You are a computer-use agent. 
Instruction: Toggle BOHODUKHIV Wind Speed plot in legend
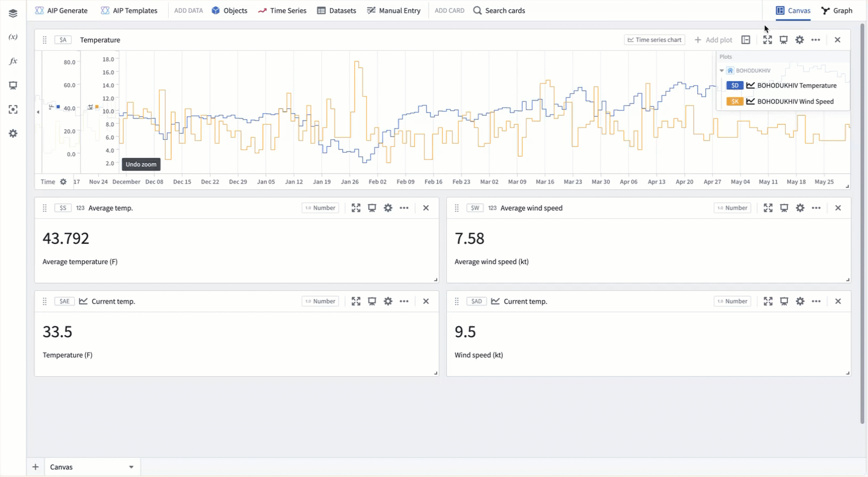[795, 101]
